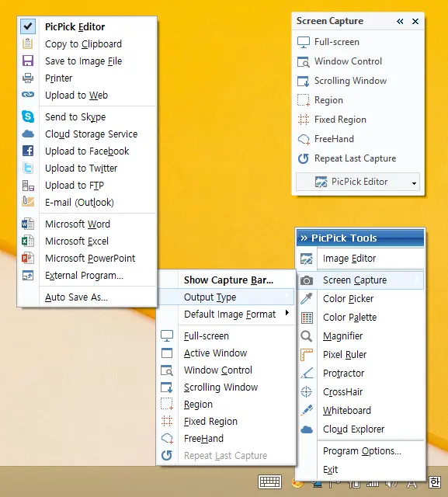Toggle the PicPick Editor checkmark
Viewport: 448px width, 497px height.
coord(28,26)
